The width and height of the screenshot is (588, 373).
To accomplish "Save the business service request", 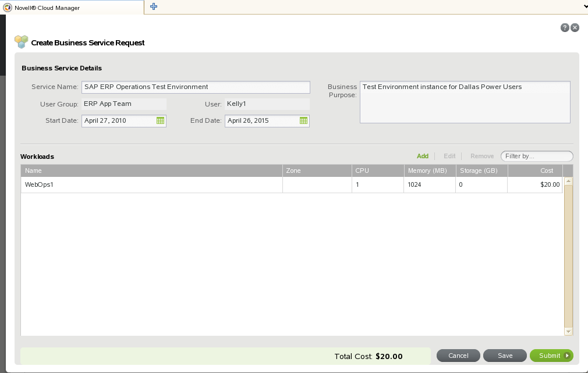I will (x=505, y=356).
